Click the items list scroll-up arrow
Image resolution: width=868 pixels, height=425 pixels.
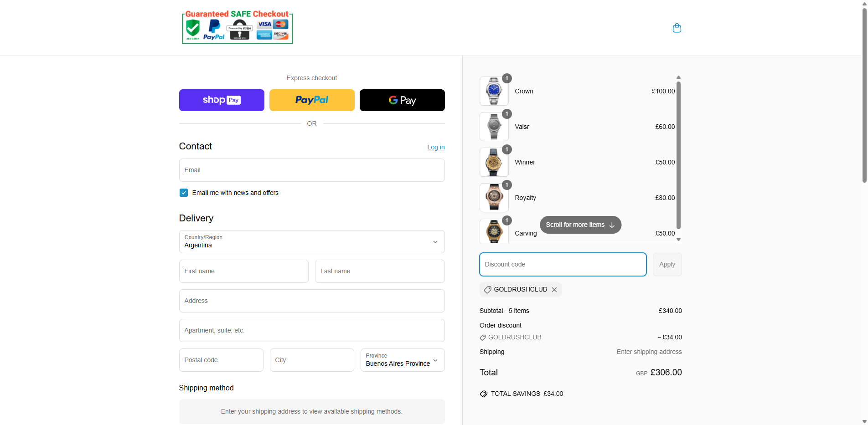(x=678, y=77)
